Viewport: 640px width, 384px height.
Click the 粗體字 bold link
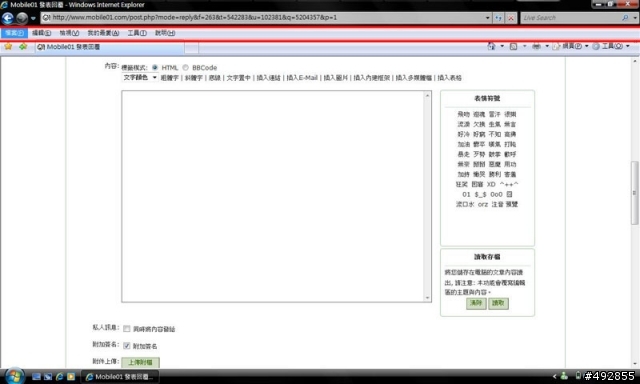click(x=170, y=78)
